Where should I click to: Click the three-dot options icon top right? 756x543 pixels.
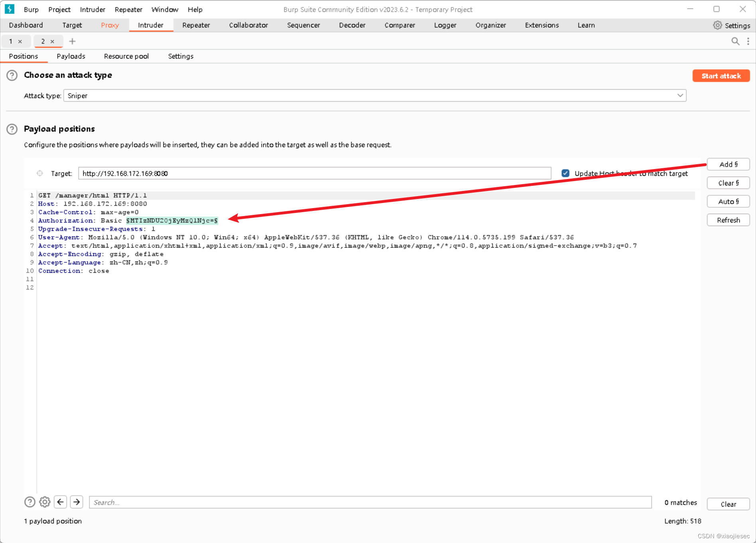pyautogui.click(x=748, y=41)
